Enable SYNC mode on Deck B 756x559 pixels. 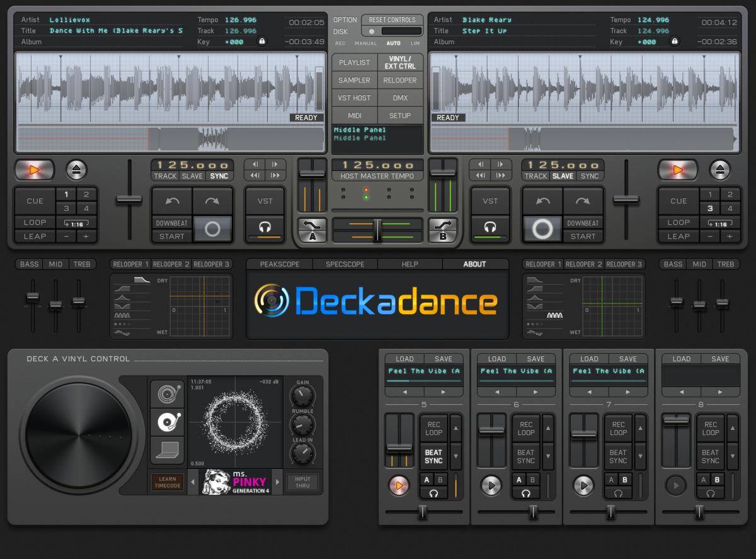click(590, 176)
